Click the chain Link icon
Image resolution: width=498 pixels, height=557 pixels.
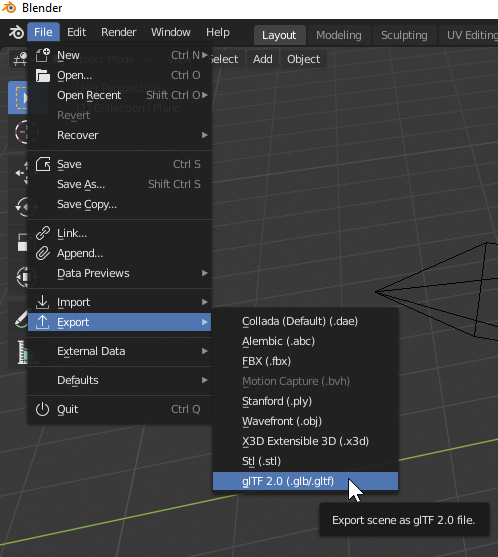[x=43, y=233]
